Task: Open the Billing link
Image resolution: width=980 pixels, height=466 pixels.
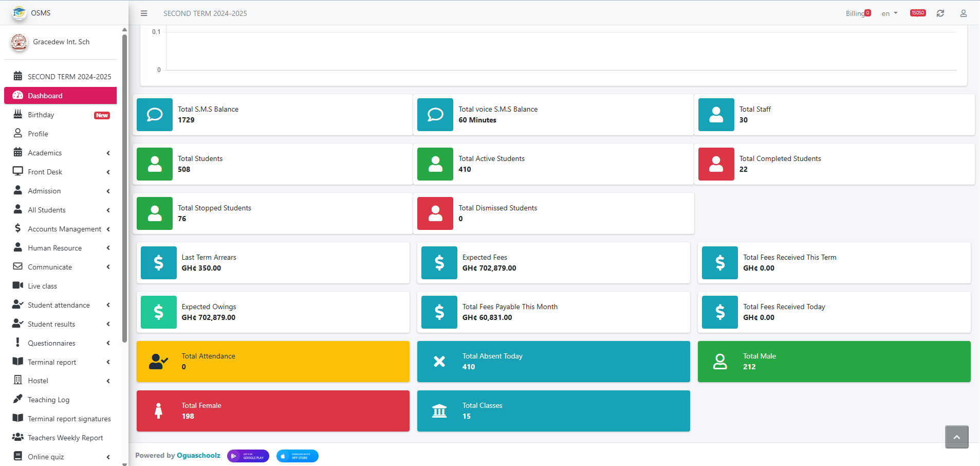Action: (855, 13)
